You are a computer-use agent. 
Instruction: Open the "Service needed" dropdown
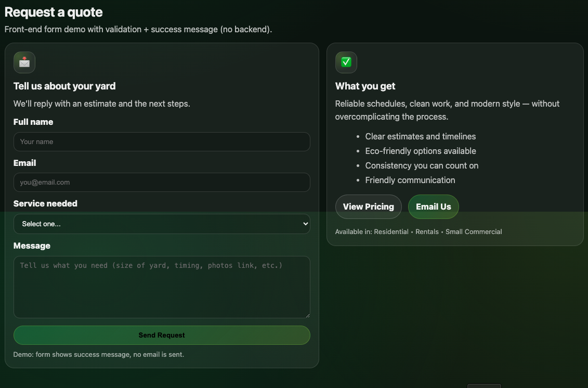coord(162,224)
